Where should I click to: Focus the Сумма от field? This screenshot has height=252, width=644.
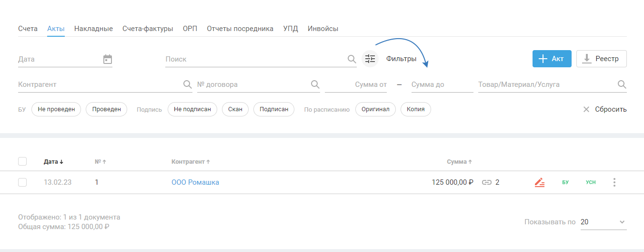pyautogui.click(x=356, y=84)
